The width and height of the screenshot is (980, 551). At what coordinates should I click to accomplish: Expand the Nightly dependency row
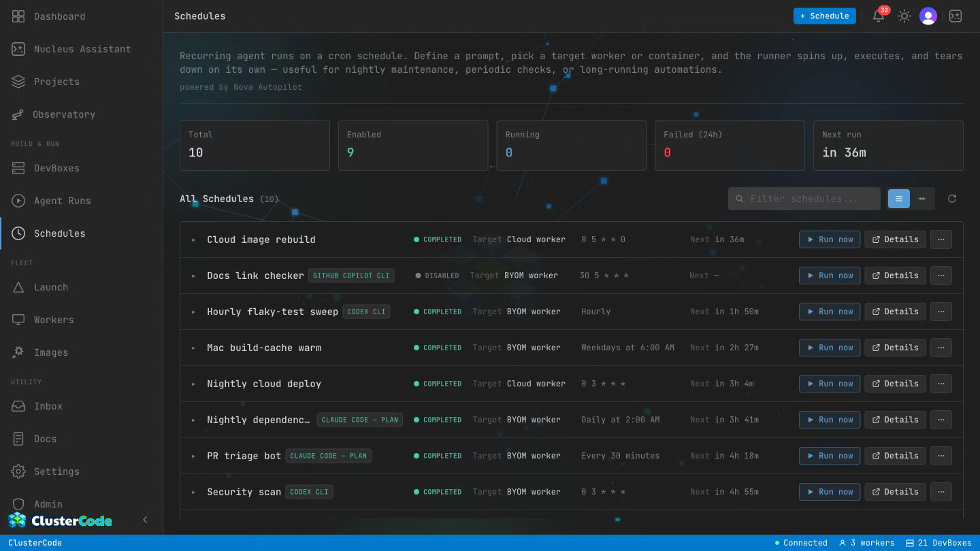(x=193, y=420)
